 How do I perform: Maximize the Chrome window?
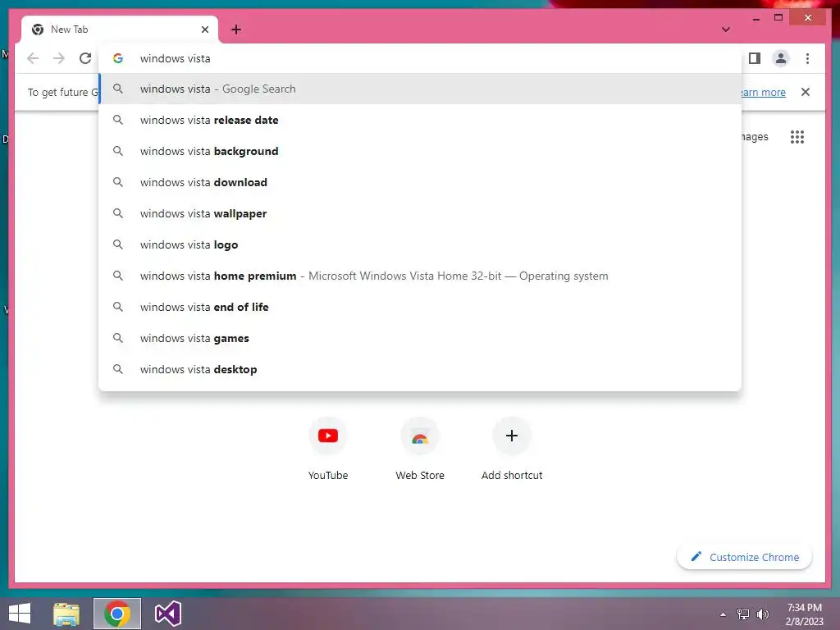point(778,18)
